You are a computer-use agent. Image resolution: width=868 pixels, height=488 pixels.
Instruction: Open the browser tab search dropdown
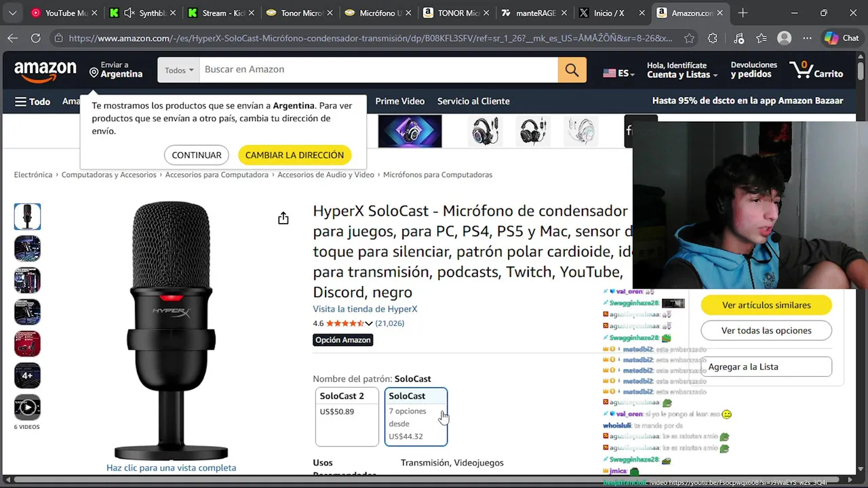(13, 13)
